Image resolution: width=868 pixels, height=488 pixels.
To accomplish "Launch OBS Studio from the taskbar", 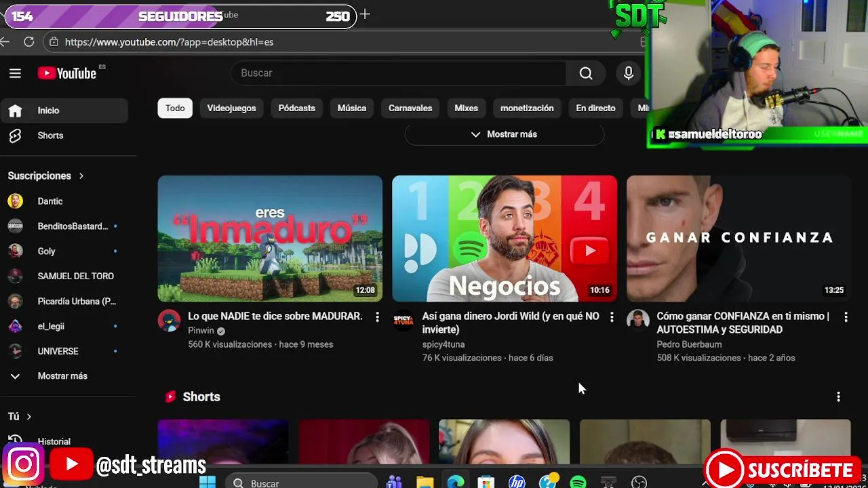I will [639, 482].
